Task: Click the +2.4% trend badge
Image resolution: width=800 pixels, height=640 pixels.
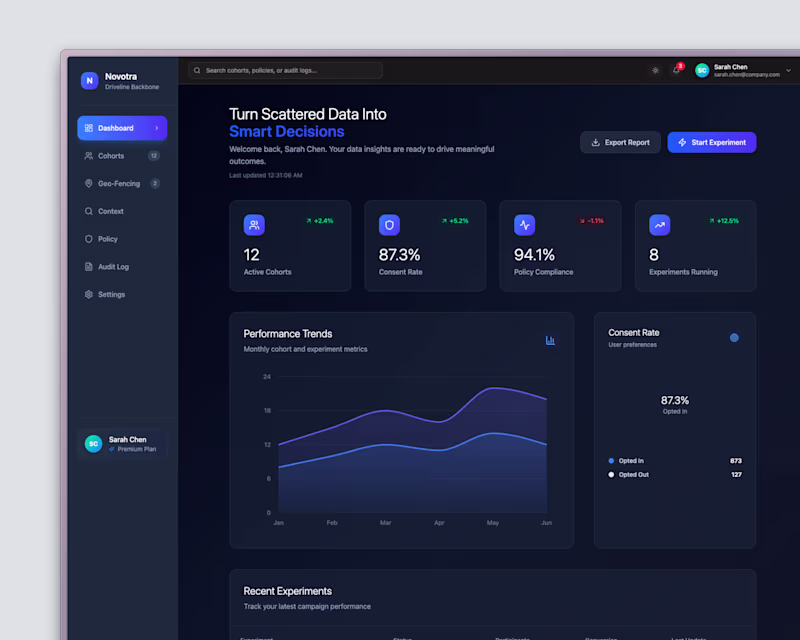Action: point(320,221)
